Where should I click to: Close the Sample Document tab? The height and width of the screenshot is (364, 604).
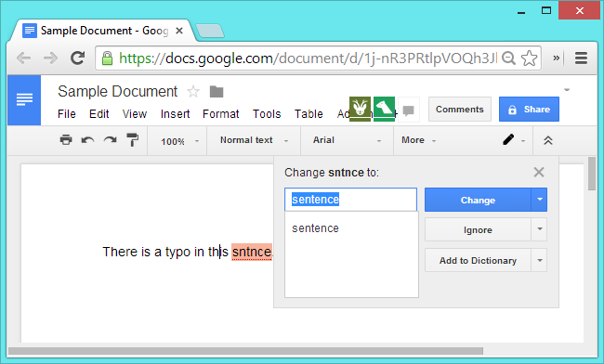point(179,31)
